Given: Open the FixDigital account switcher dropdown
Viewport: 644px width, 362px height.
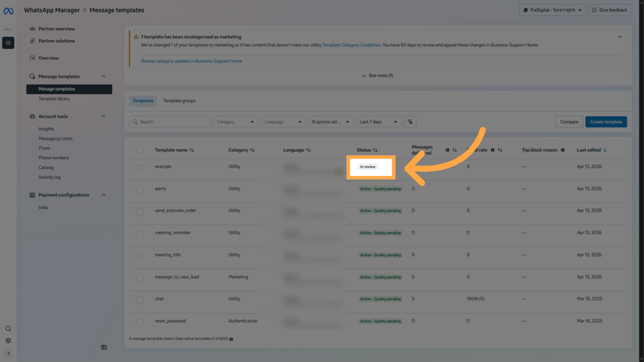Looking at the screenshot, I should (x=552, y=10).
